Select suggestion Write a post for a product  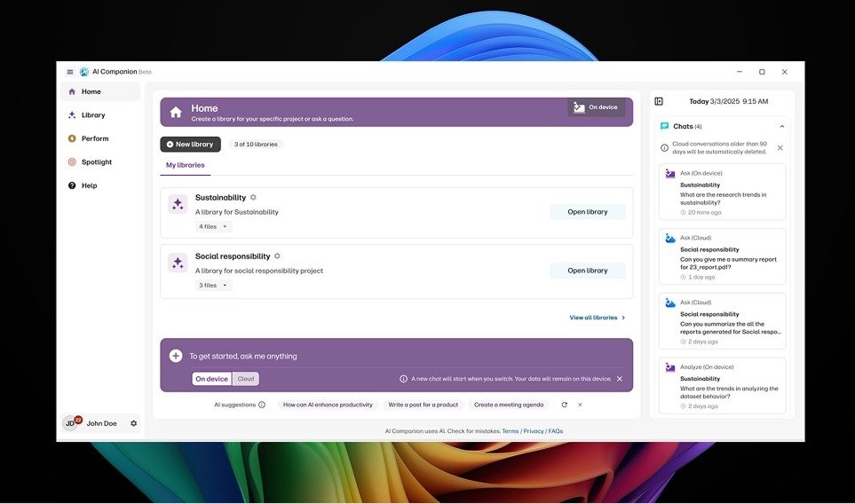pyautogui.click(x=424, y=405)
